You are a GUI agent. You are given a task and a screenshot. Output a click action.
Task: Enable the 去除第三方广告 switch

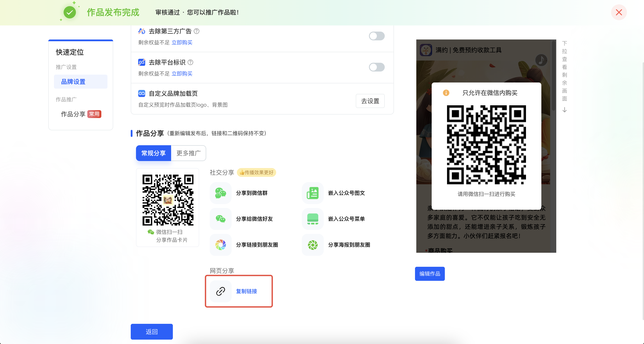[x=376, y=36]
